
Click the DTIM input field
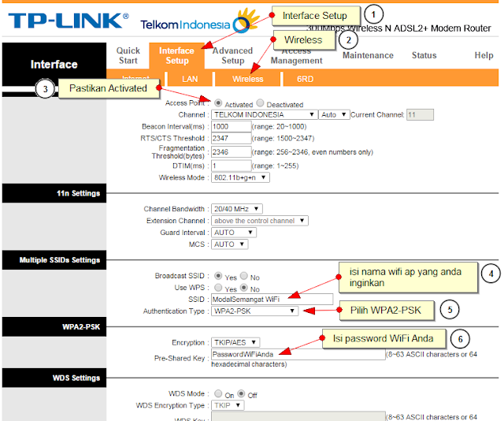pos(231,166)
